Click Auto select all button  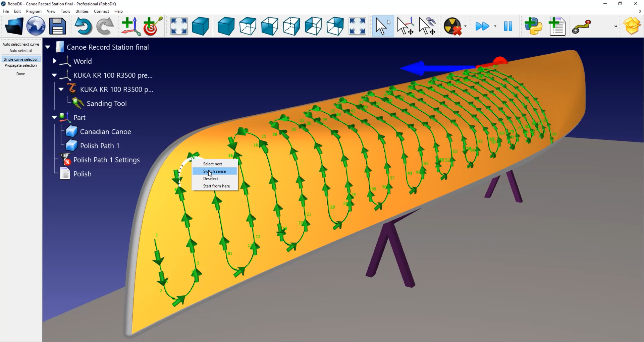21,51
